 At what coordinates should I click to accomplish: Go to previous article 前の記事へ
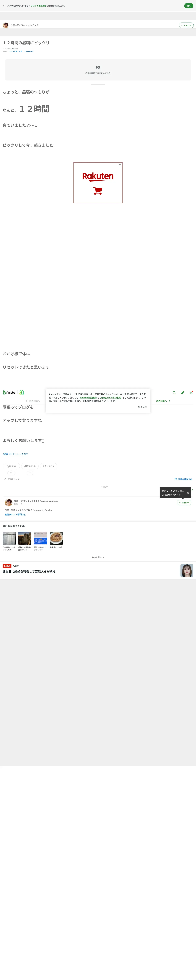pos(33,401)
